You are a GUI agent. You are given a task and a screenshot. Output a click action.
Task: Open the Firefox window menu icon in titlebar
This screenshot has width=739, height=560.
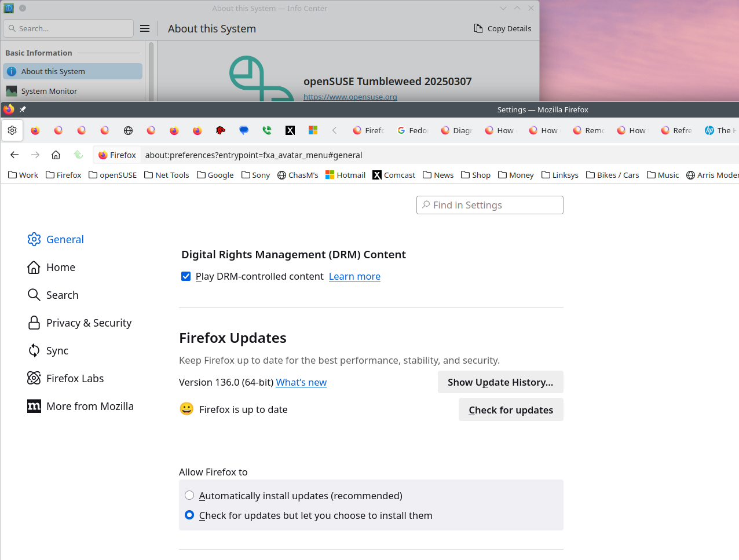[9, 109]
